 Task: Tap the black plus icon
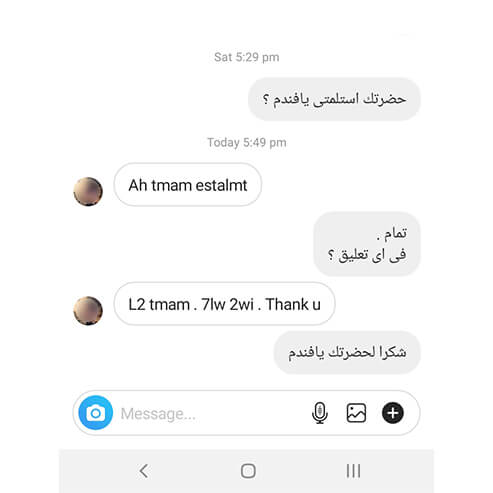[393, 413]
